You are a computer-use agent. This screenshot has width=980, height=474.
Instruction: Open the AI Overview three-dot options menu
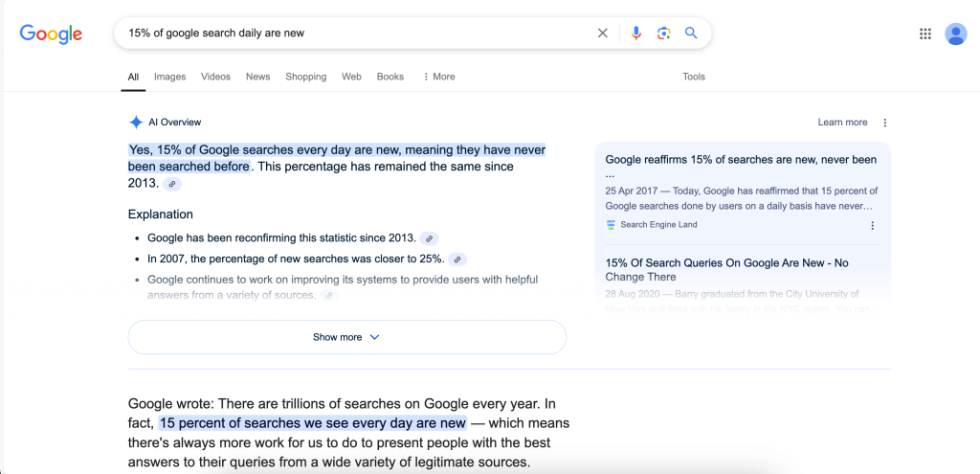(x=885, y=123)
